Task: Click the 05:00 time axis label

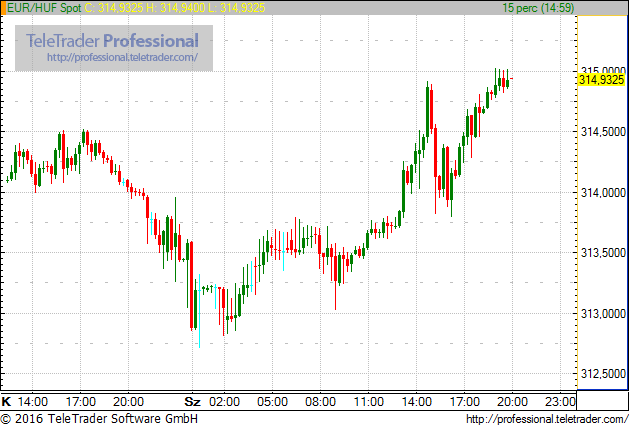Action: click(272, 402)
